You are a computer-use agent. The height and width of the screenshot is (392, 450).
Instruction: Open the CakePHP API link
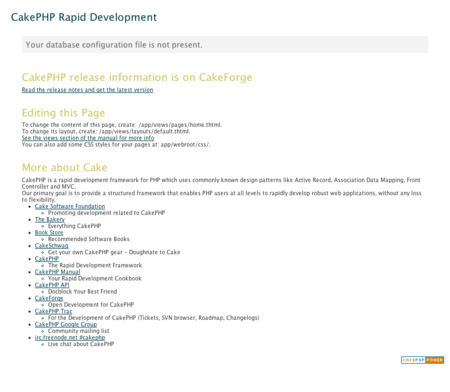52,285
